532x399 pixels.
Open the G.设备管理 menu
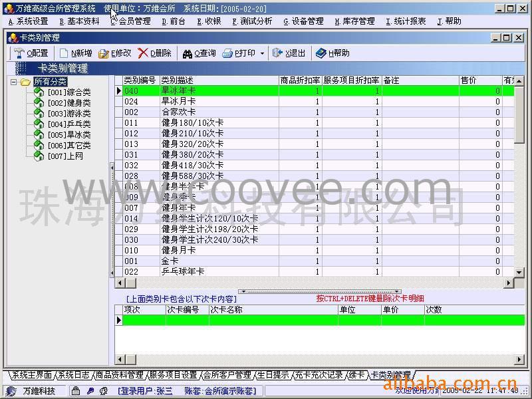303,21
